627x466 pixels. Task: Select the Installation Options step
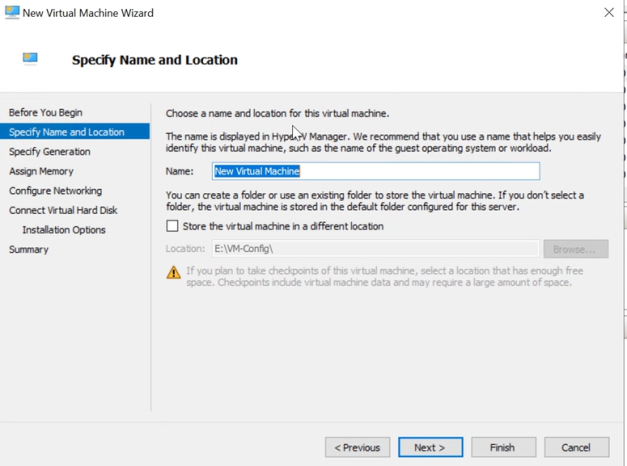tap(64, 230)
